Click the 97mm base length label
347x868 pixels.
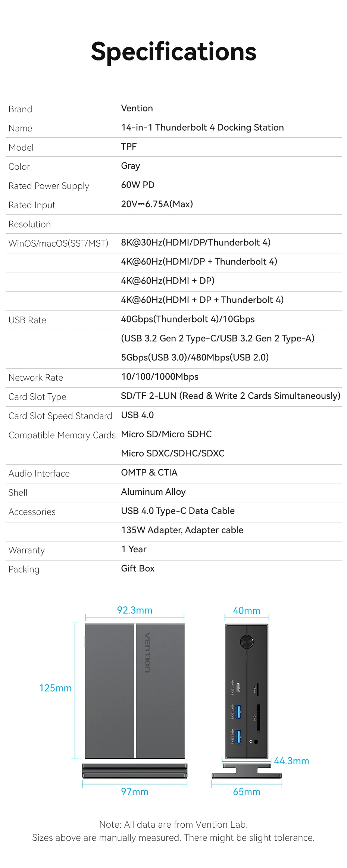coord(135,791)
